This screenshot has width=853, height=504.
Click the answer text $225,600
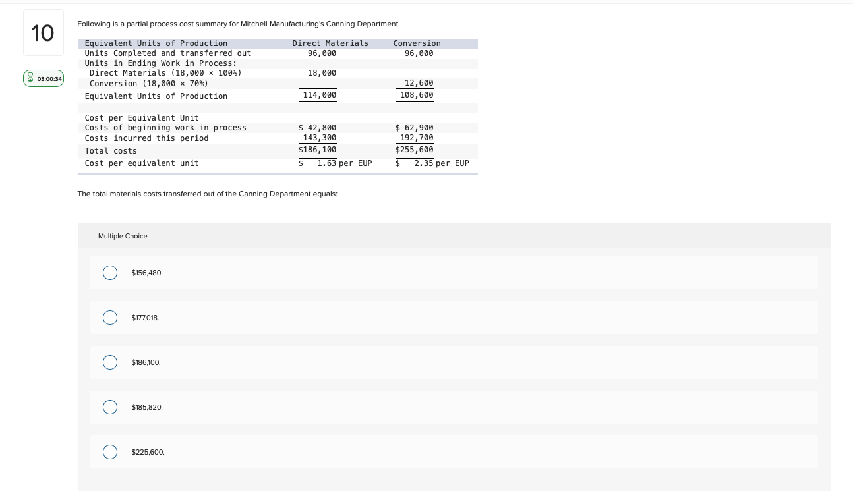[x=148, y=451]
